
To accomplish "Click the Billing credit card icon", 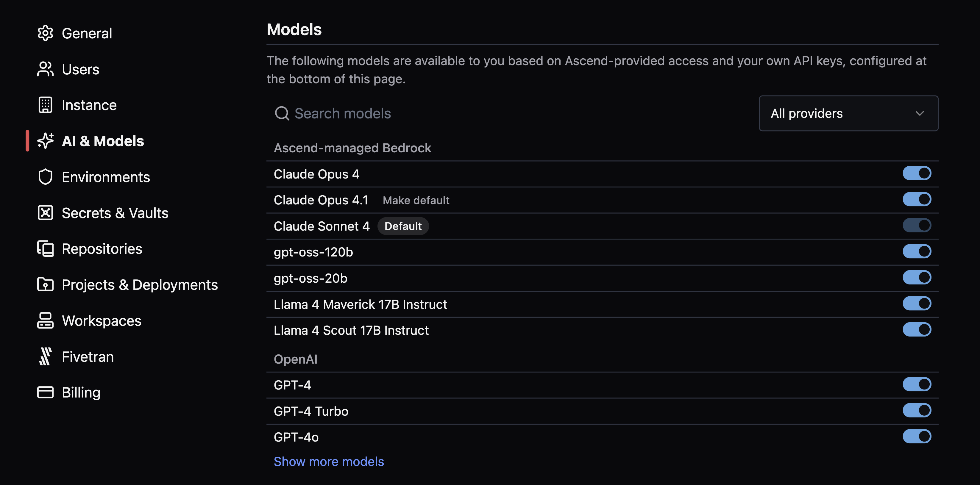I will click(x=45, y=392).
